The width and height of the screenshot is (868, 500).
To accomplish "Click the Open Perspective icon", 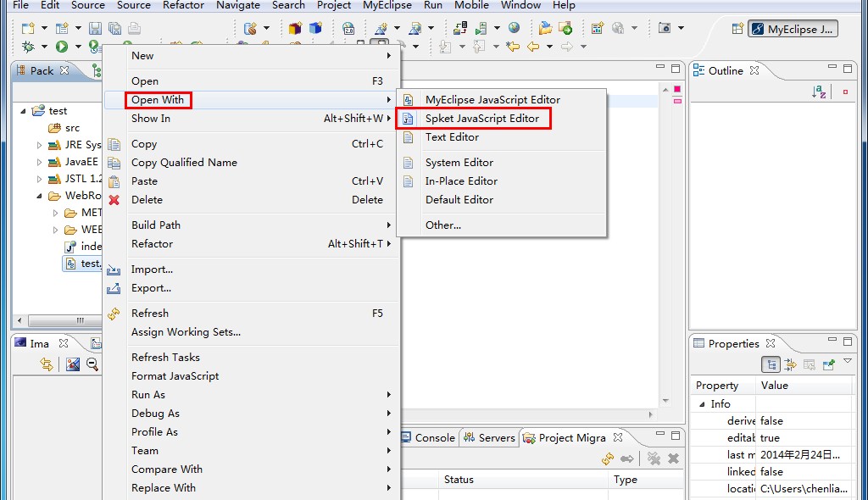I will (x=737, y=29).
